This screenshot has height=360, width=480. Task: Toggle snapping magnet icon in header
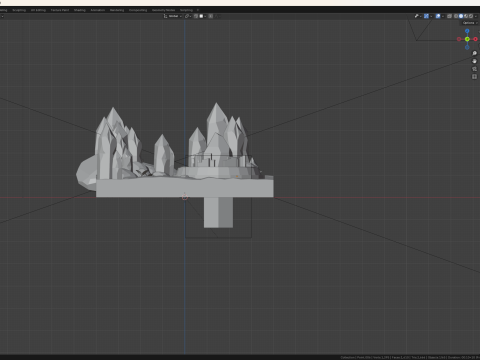tap(196, 16)
